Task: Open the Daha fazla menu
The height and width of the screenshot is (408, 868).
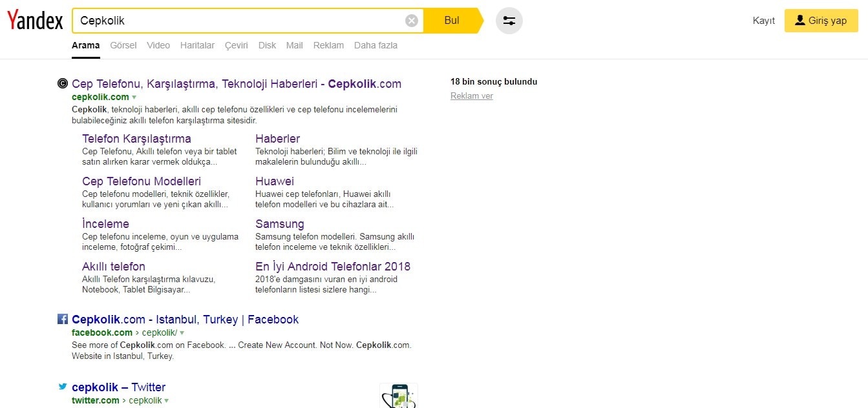Action: (x=376, y=45)
